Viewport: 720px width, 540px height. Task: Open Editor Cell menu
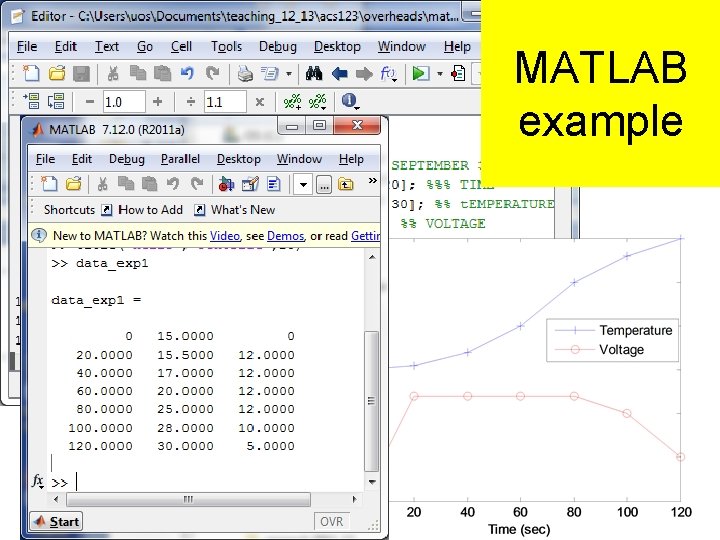pyautogui.click(x=181, y=47)
